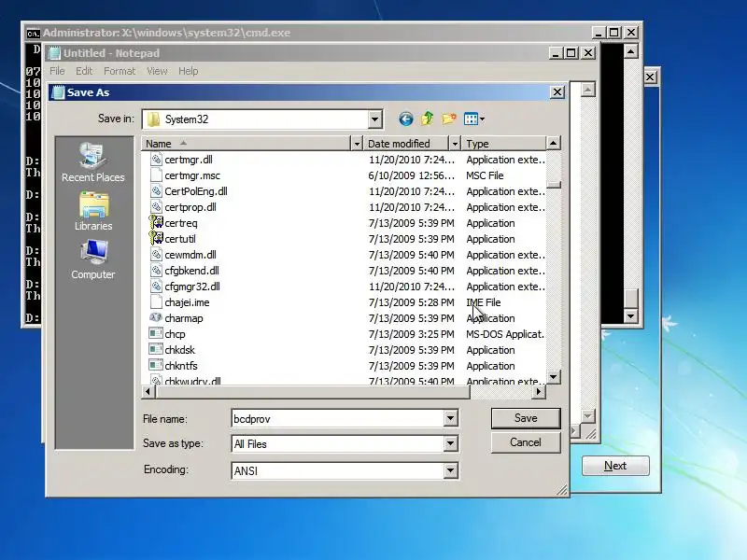Click the "6/10/2009 12:56..." date cell
Image resolution: width=747 pixels, height=560 pixels.
[x=411, y=175]
